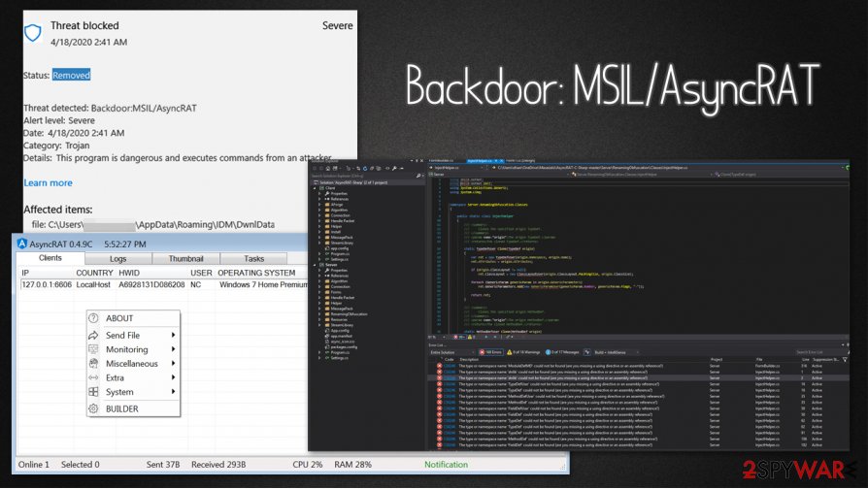
Task: Click the error icon on 'ModuleDefMD' row
Action: tap(440, 366)
